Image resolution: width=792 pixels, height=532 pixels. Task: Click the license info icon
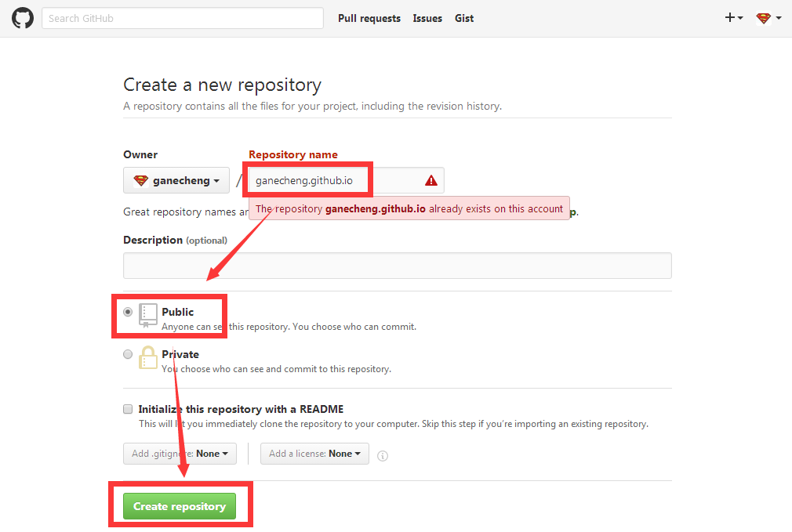tap(383, 456)
